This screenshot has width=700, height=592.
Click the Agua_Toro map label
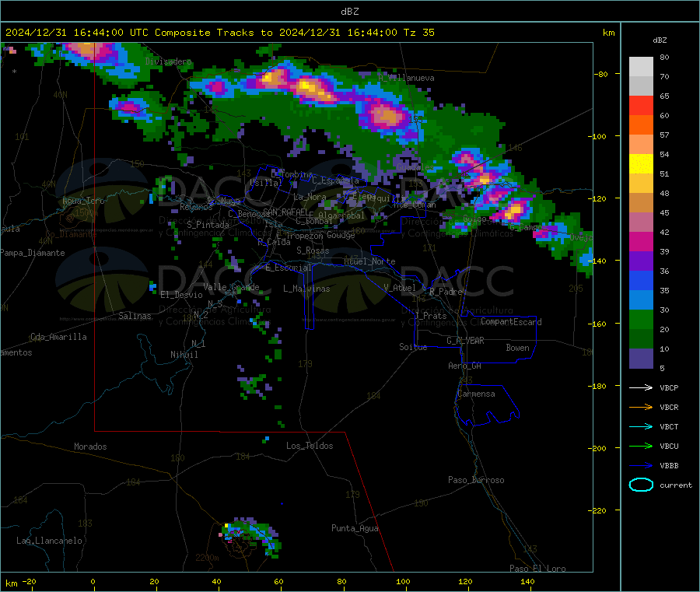(83, 201)
